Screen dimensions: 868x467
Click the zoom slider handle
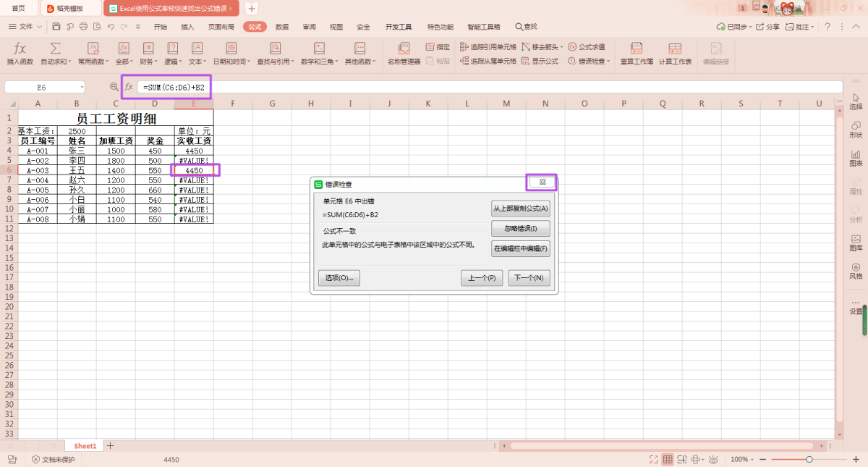(809, 460)
